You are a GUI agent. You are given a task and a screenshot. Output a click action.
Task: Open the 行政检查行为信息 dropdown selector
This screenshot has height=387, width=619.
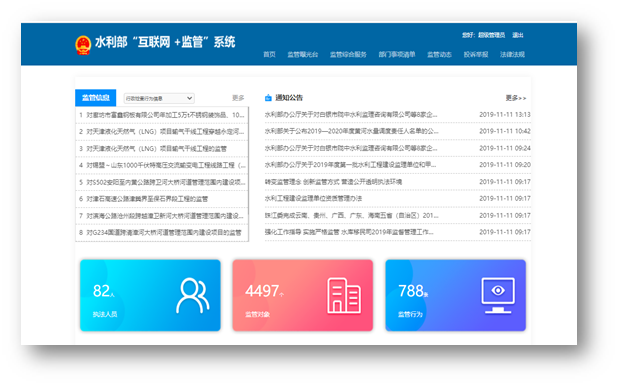point(159,98)
